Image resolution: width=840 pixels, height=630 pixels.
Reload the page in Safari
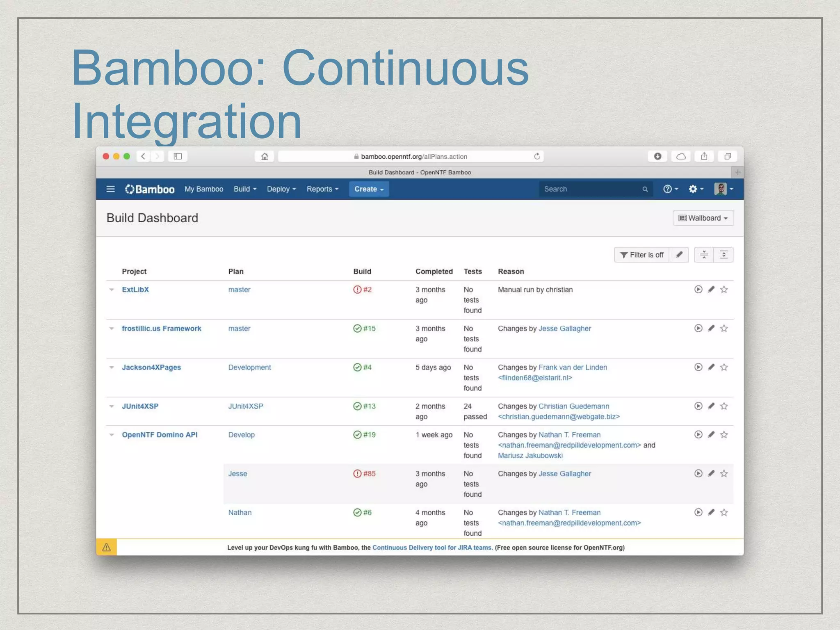point(537,156)
